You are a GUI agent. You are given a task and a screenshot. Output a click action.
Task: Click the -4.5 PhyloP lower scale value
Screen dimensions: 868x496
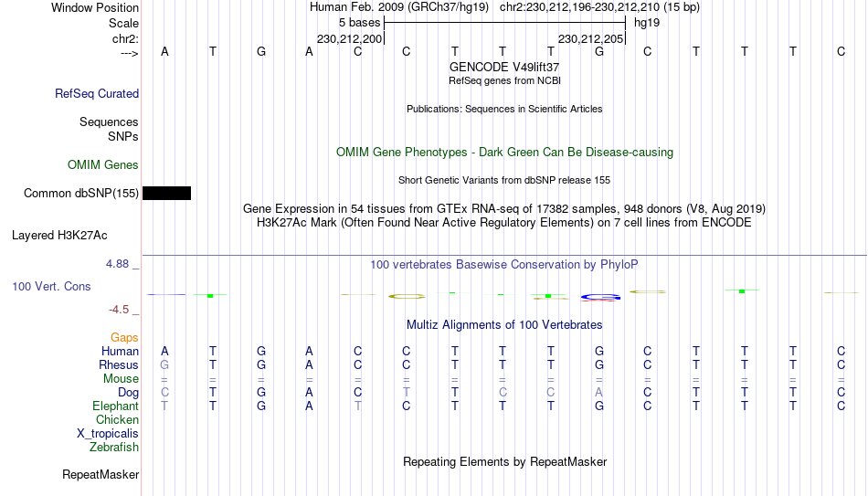119,310
